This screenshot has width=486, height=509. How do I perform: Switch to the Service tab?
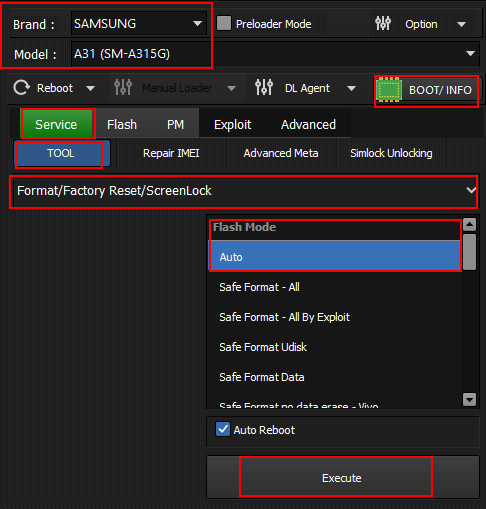(56, 124)
